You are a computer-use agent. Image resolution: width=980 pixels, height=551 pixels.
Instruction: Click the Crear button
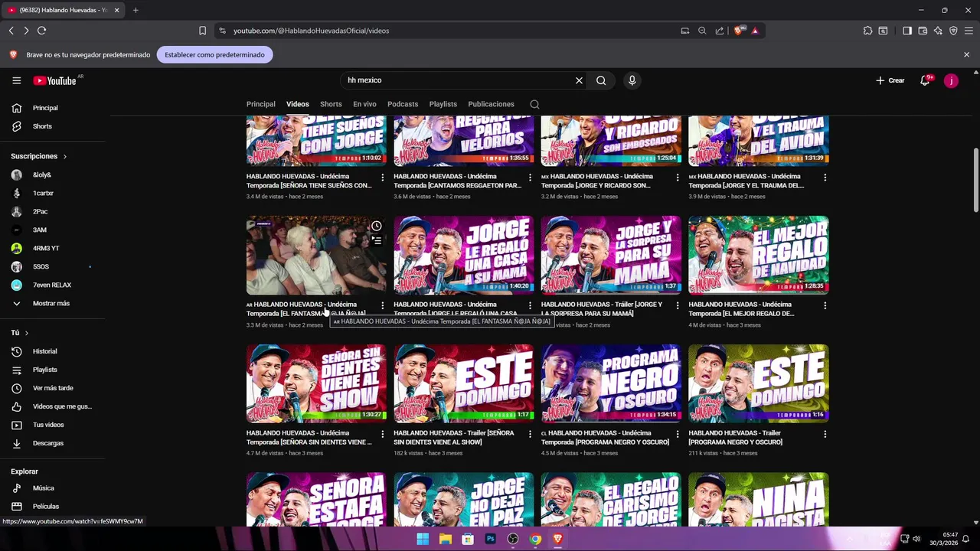pos(890,80)
